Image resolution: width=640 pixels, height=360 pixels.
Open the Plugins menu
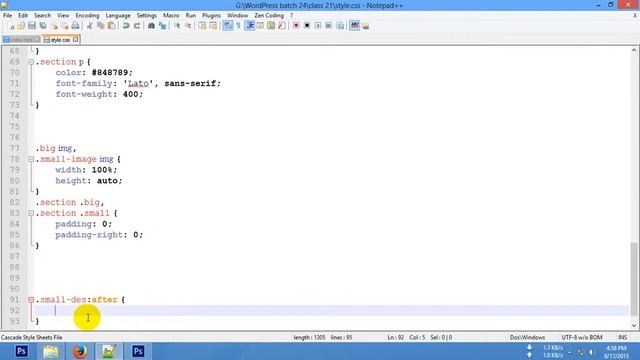point(211,16)
